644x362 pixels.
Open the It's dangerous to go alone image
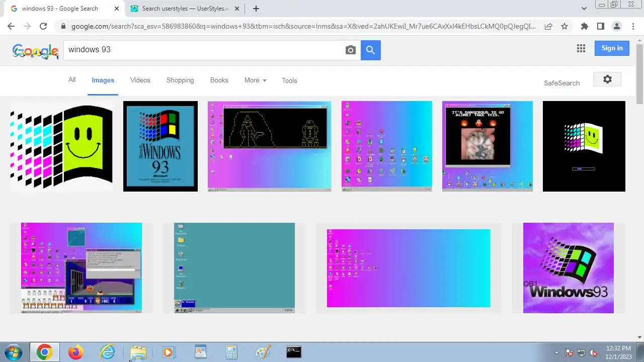pos(488,146)
